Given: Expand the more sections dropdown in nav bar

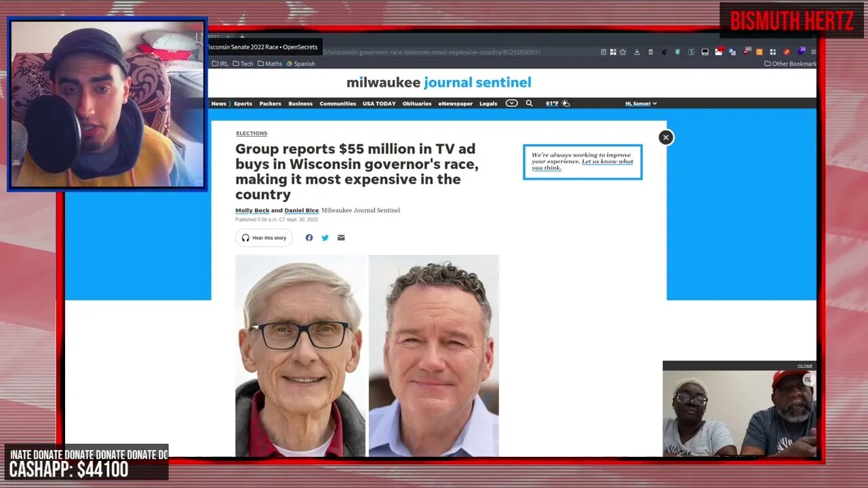Looking at the screenshot, I should pos(511,104).
